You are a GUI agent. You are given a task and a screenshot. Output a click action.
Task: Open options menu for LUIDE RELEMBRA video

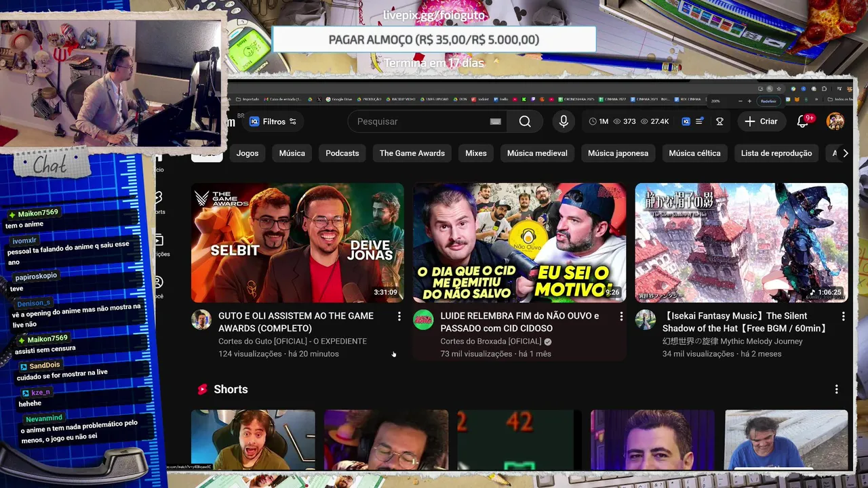[621, 317]
